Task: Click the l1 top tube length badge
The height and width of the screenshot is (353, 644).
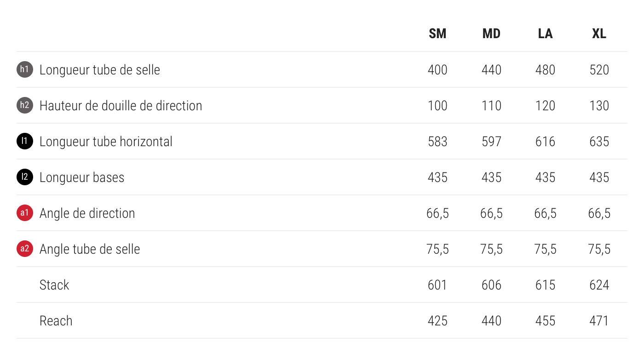Action: pos(25,142)
